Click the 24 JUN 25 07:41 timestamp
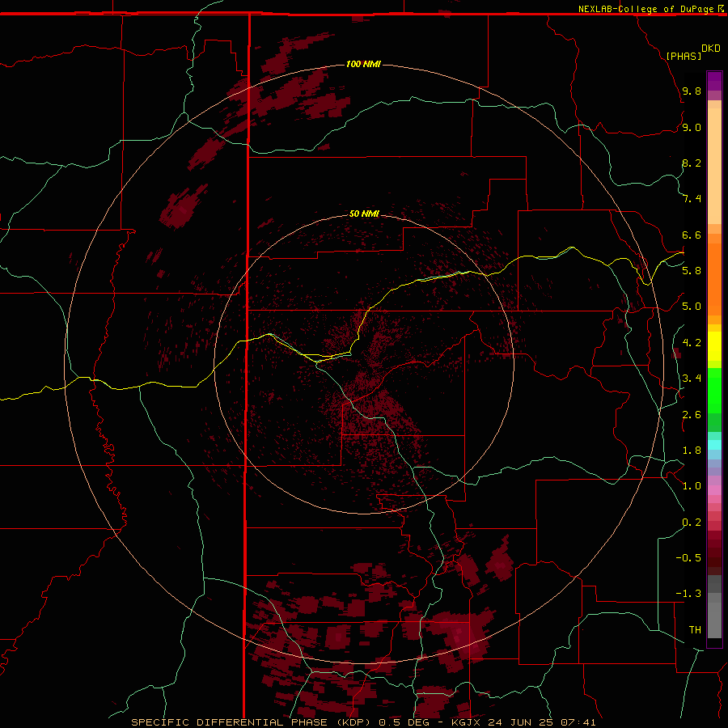 click(541, 722)
